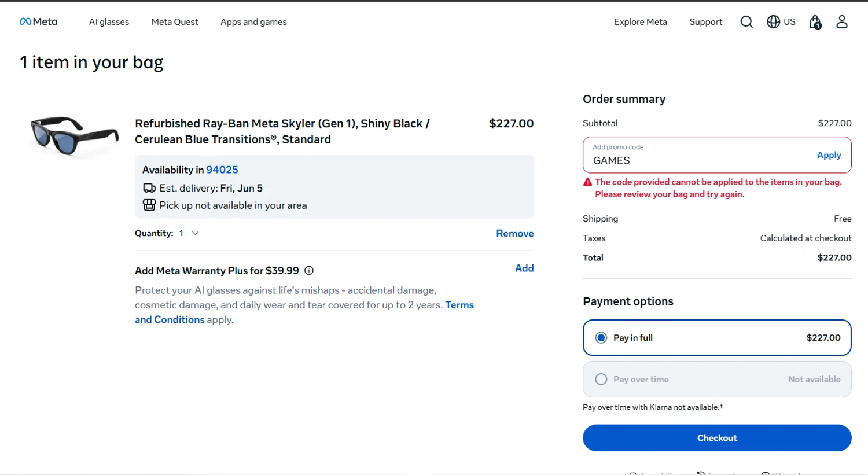Image resolution: width=868 pixels, height=475 pixels.
Task: Click the Not available label
Action: pyautogui.click(x=814, y=379)
